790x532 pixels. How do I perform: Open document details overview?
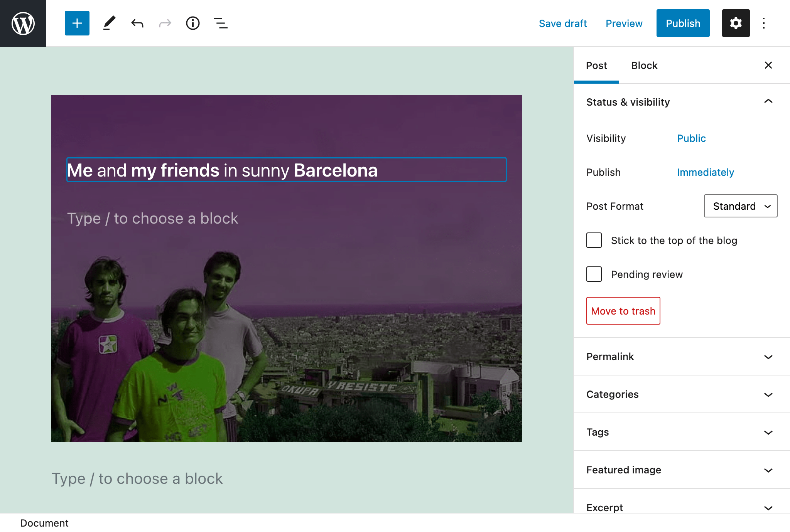pos(192,23)
